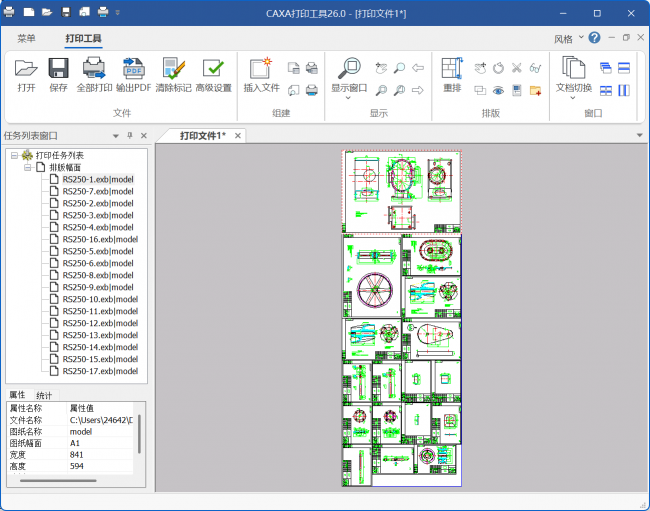The width and height of the screenshot is (650, 511).
Task: Click the glasses preview icon in 排版 group
Action: point(535,68)
